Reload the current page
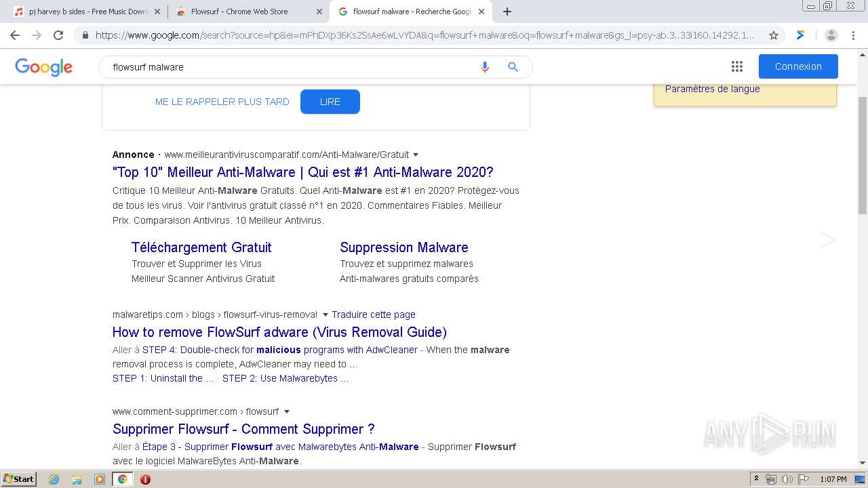This screenshot has height=488, width=868. click(58, 35)
